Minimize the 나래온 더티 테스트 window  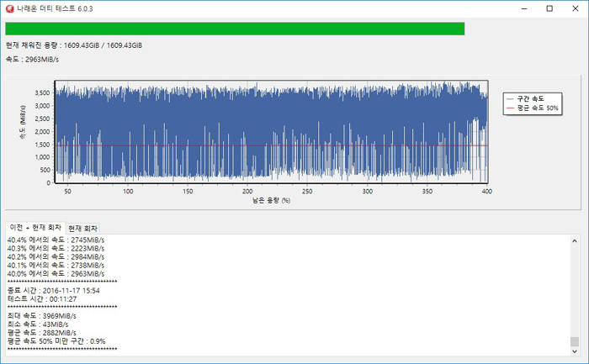pyautogui.click(x=524, y=8)
